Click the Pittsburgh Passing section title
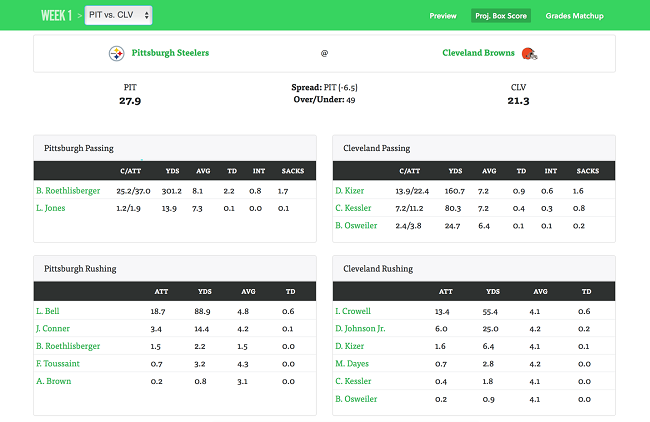The width and height of the screenshot is (650, 422). [79, 148]
